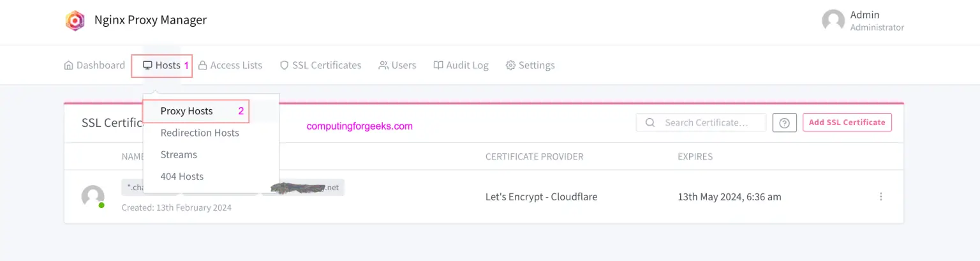Click the question mark help icon
Image resolution: width=980 pixels, height=261 pixels.
pyautogui.click(x=784, y=123)
